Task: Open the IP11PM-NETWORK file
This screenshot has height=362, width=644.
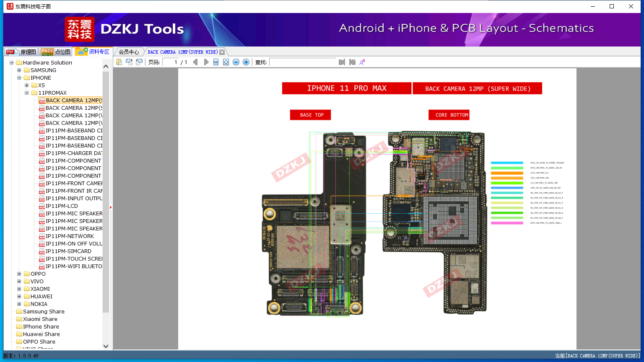Action: pyautogui.click(x=66, y=236)
